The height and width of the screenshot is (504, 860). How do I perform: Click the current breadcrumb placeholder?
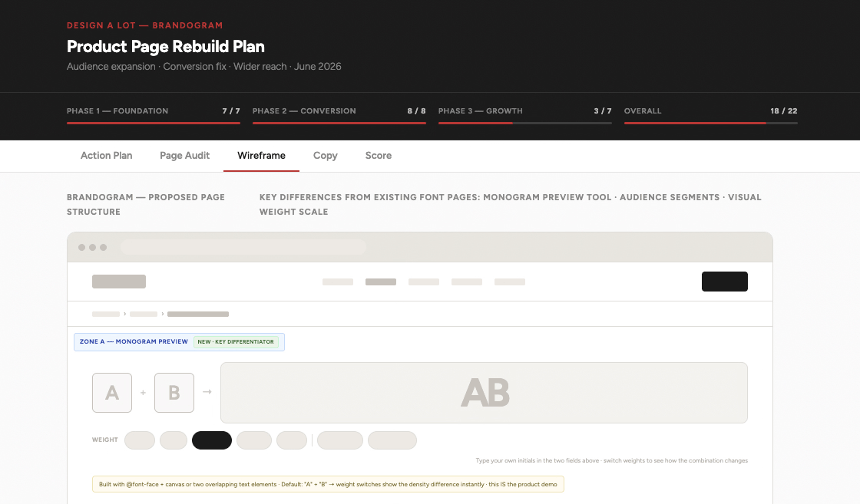click(198, 314)
